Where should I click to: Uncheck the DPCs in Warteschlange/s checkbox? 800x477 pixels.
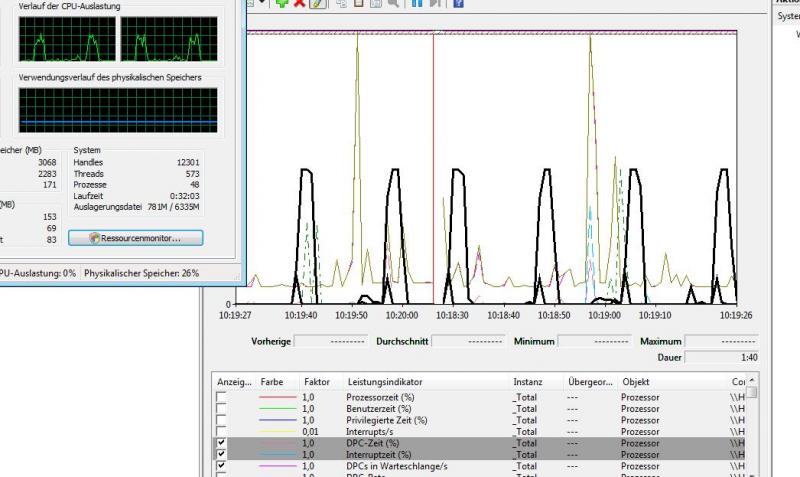click(221, 466)
